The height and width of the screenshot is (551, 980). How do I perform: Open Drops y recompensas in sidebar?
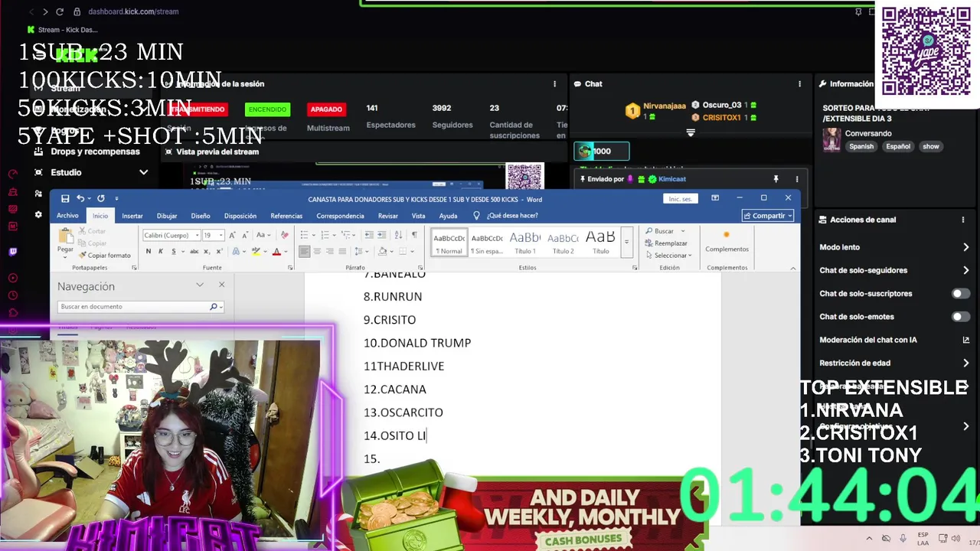pos(95,152)
